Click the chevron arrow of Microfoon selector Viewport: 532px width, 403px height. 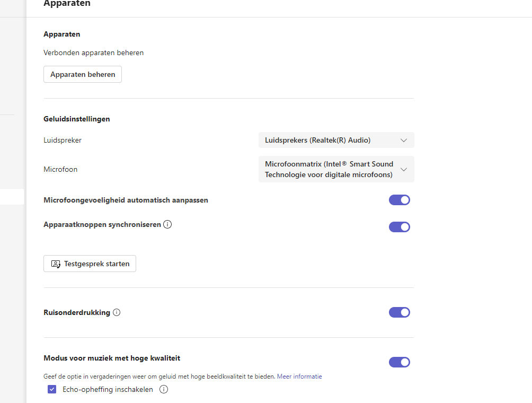click(x=404, y=169)
